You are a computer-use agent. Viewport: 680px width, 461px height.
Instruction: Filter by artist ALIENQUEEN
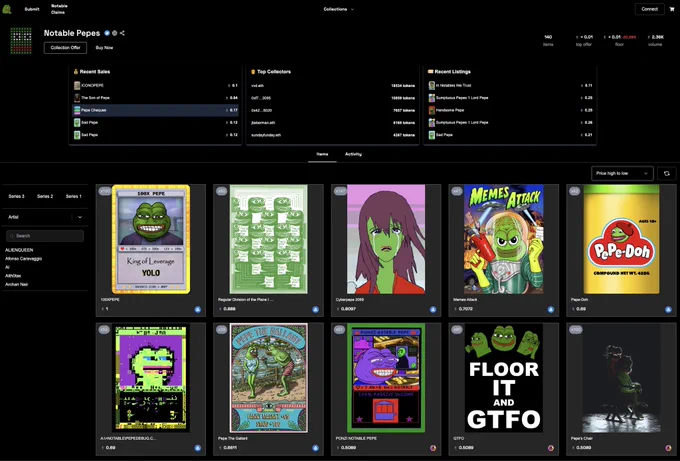coord(19,250)
